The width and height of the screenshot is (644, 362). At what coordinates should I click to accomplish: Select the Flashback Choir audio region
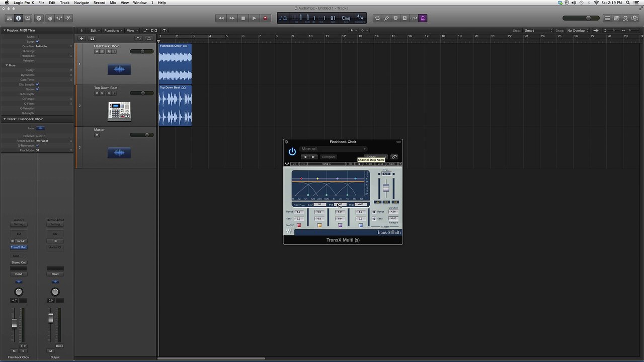(175, 64)
